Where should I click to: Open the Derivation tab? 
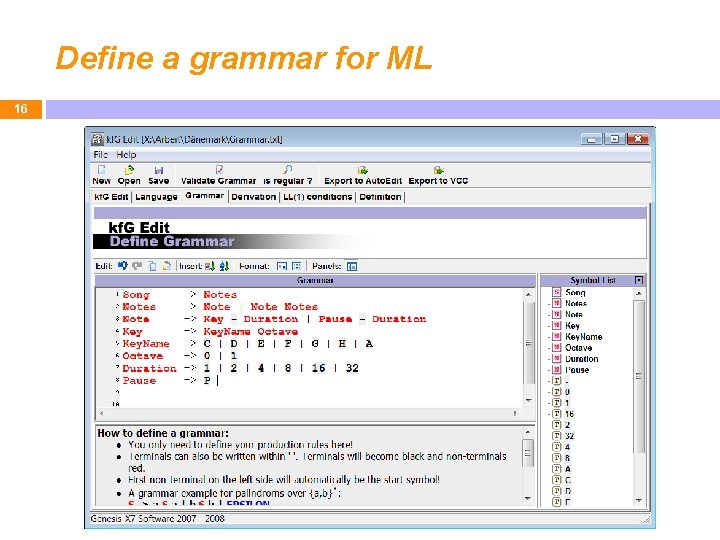(253, 197)
